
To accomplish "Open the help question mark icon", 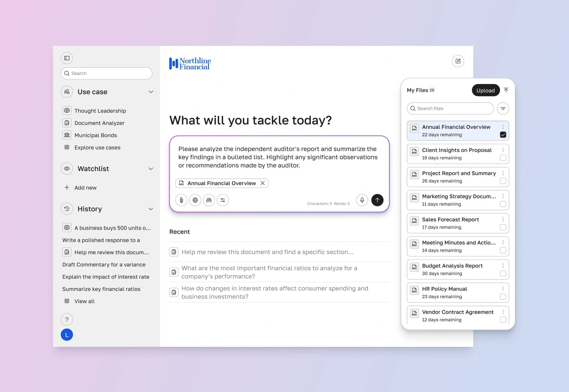I will point(67,320).
